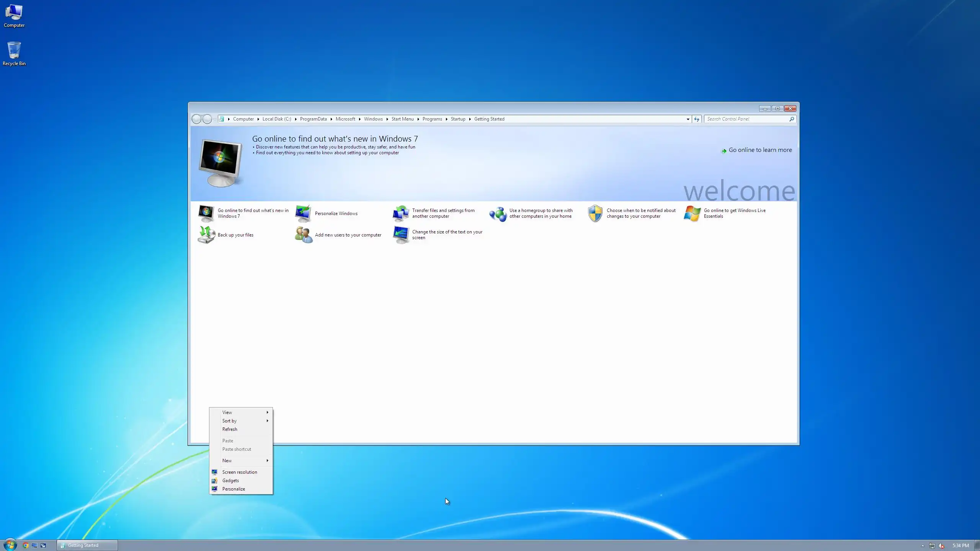Open Transfer files and settings icon
Image resolution: width=980 pixels, height=551 pixels.
click(400, 214)
